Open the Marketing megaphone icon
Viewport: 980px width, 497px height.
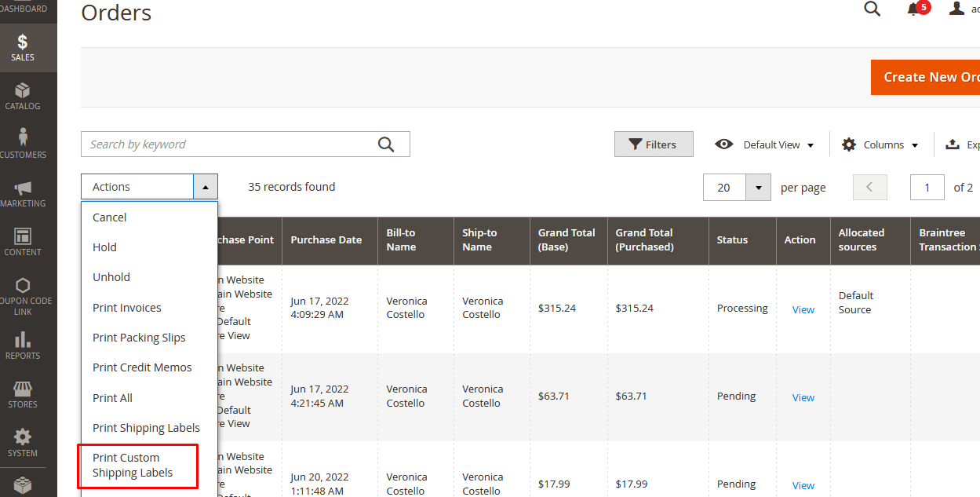(23, 193)
